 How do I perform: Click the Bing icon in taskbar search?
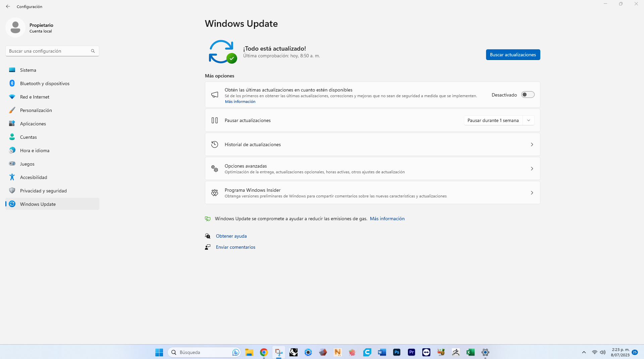[x=235, y=352]
